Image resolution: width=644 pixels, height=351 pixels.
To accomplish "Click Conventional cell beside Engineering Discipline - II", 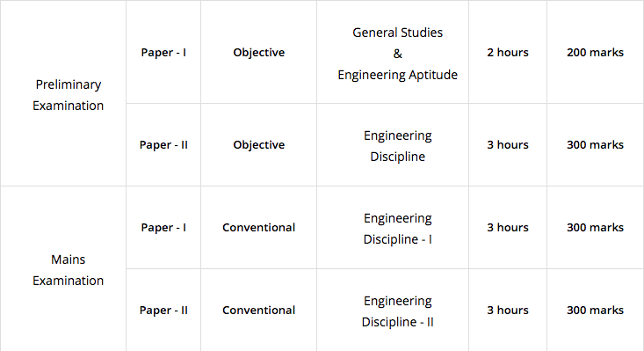I will coord(259,311).
